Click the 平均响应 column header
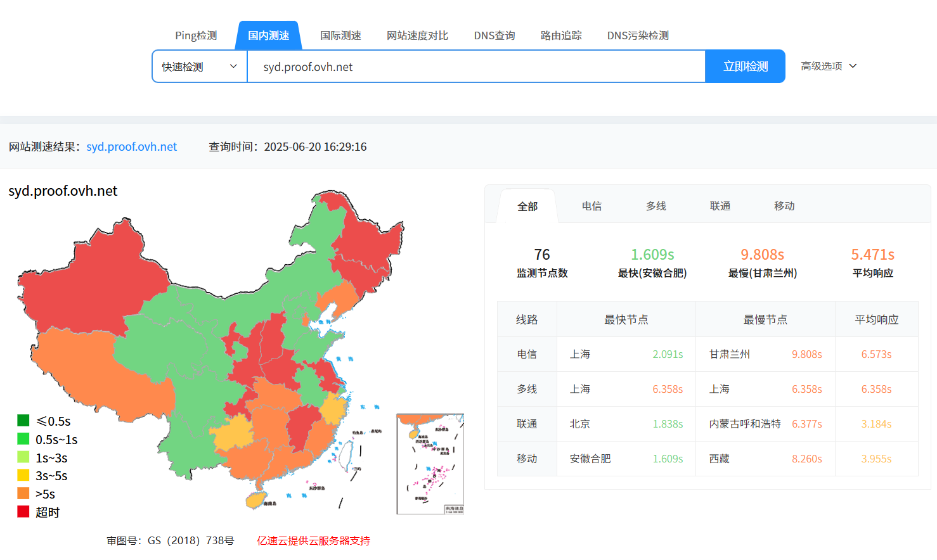 (877, 319)
